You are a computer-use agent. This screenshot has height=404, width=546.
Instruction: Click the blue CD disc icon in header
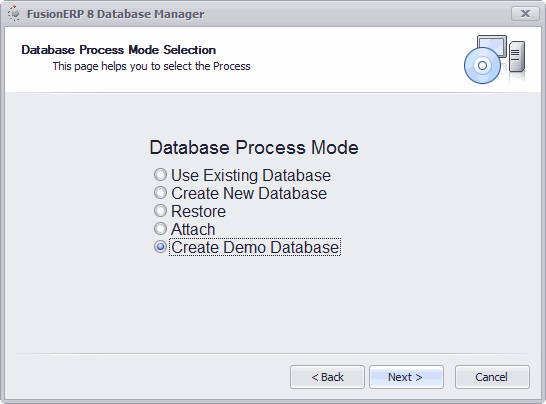coord(482,65)
